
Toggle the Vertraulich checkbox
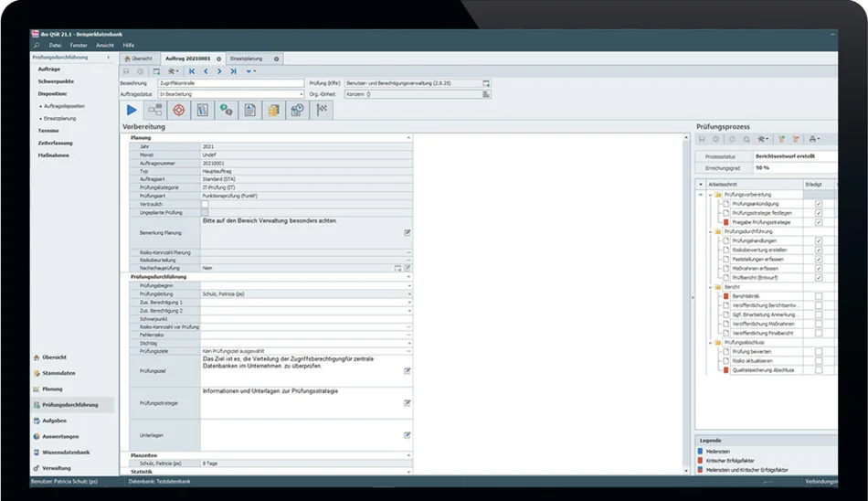205,204
